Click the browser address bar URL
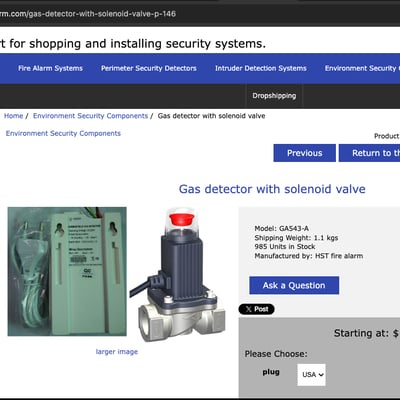400x400 pixels. coord(88,14)
